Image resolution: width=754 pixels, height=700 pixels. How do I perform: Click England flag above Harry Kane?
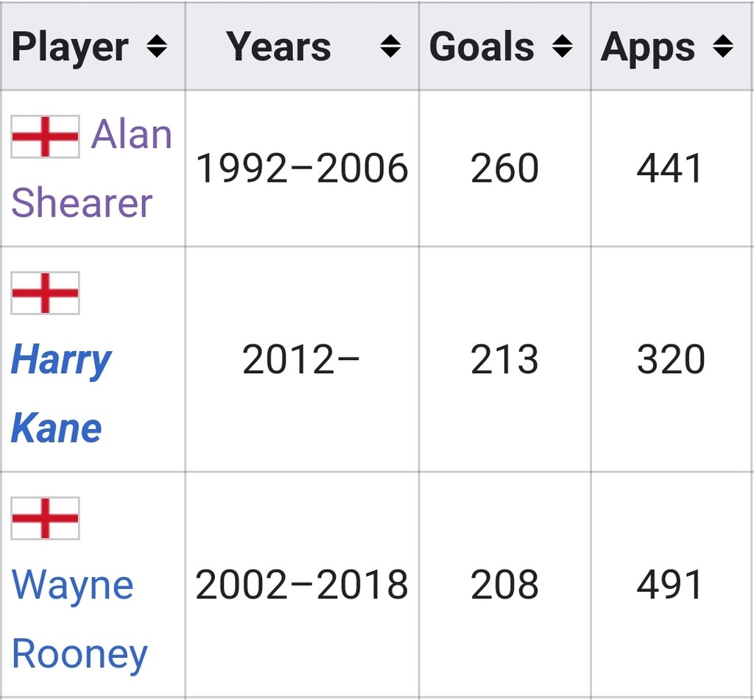[45, 293]
